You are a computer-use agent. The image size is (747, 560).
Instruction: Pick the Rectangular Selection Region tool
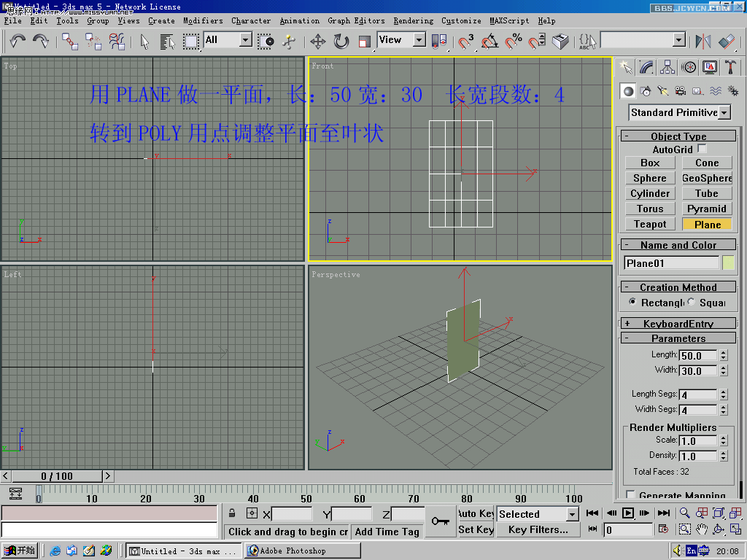[190, 41]
